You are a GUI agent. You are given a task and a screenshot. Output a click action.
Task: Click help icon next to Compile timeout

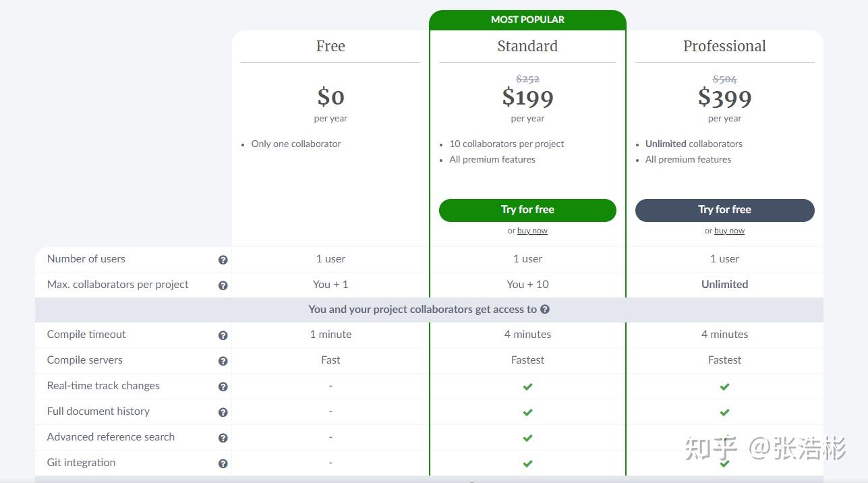[x=223, y=335]
